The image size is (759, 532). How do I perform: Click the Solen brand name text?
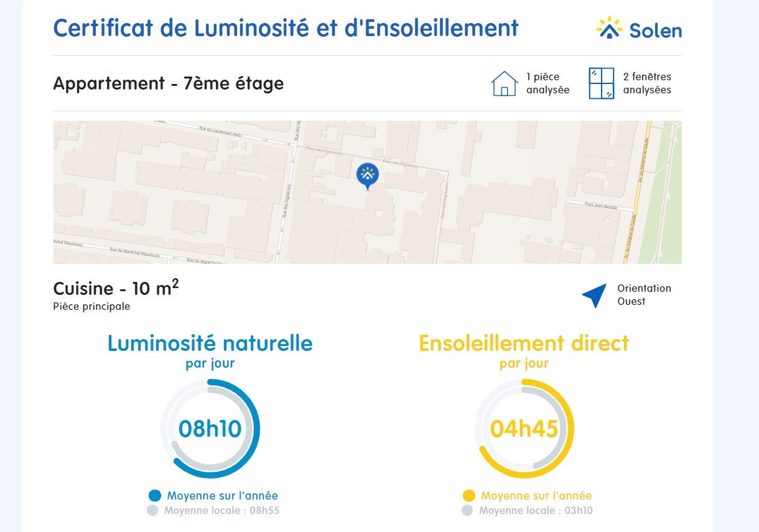(656, 30)
